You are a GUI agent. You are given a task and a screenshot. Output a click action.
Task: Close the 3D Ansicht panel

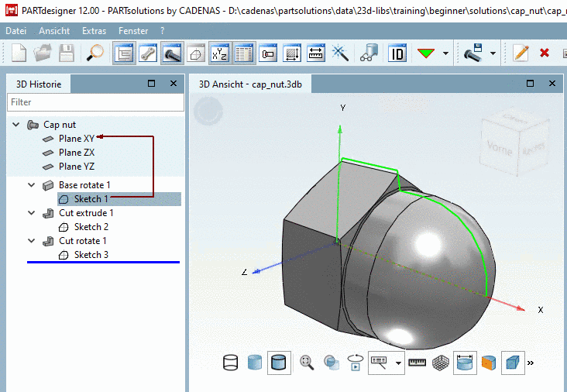[x=552, y=84]
